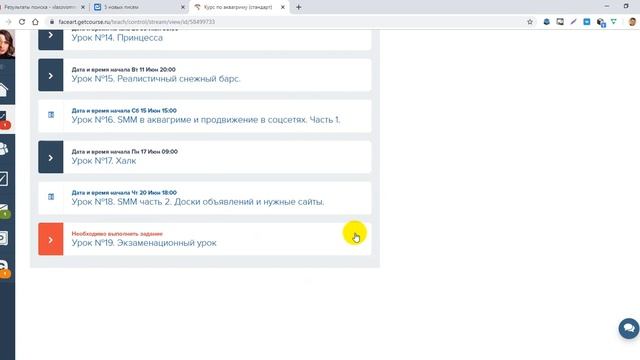The width and height of the screenshot is (640, 360).
Task: Click date label 'Пн 17 Июн 09:00'
Action: point(154,151)
